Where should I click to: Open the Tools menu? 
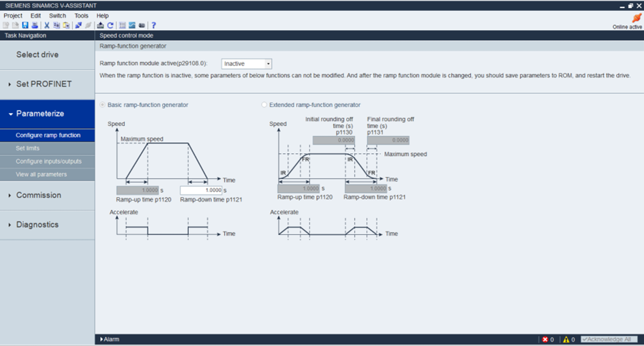pos(81,16)
